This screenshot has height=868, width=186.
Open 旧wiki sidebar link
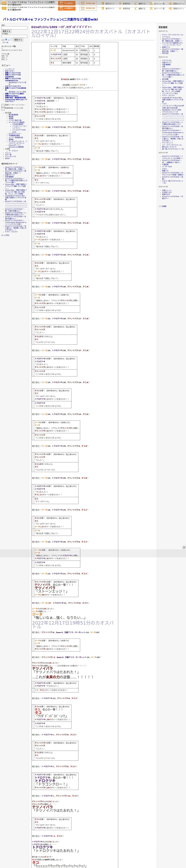point(7,158)
